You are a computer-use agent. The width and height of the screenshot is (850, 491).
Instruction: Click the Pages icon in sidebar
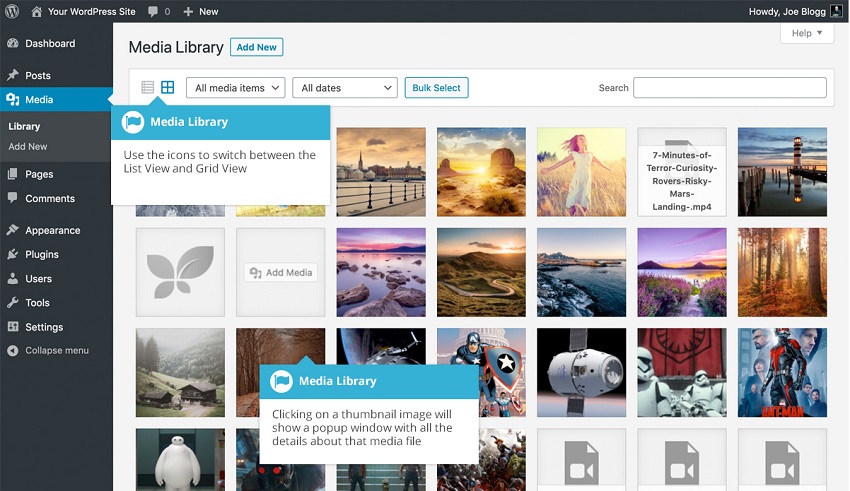[13, 174]
